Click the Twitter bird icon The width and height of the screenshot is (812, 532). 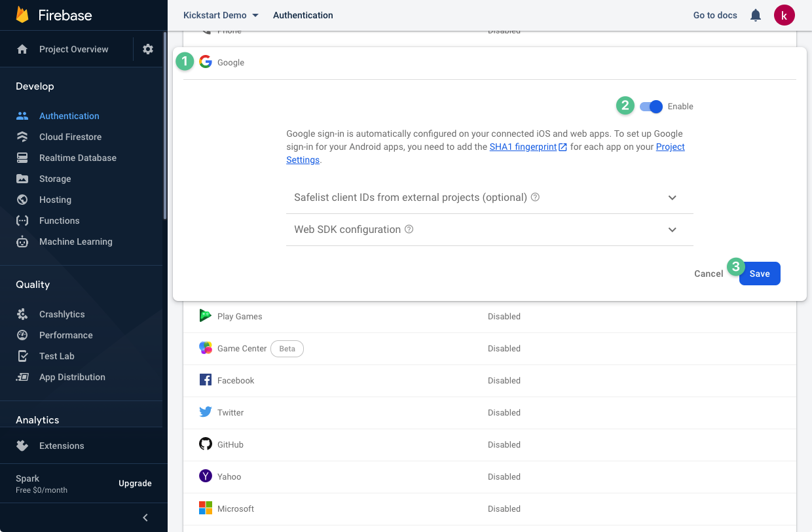pyautogui.click(x=206, y=412)
